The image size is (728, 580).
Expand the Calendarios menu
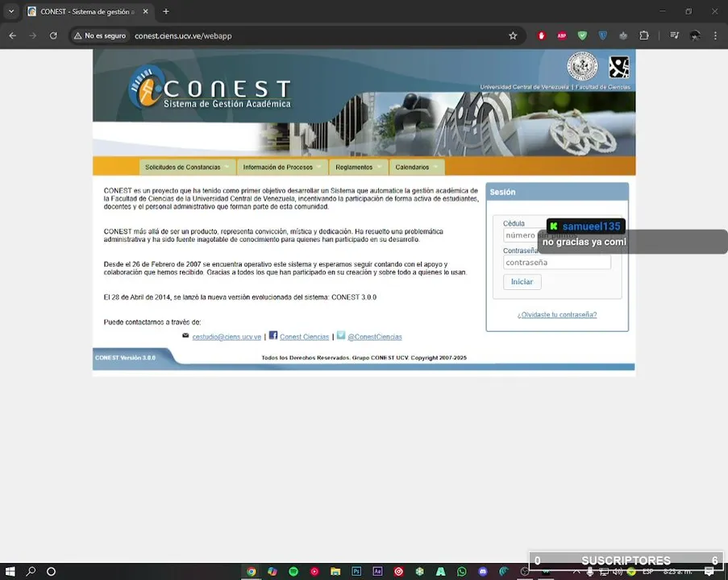pyautogui.click(x=417, y=167)
